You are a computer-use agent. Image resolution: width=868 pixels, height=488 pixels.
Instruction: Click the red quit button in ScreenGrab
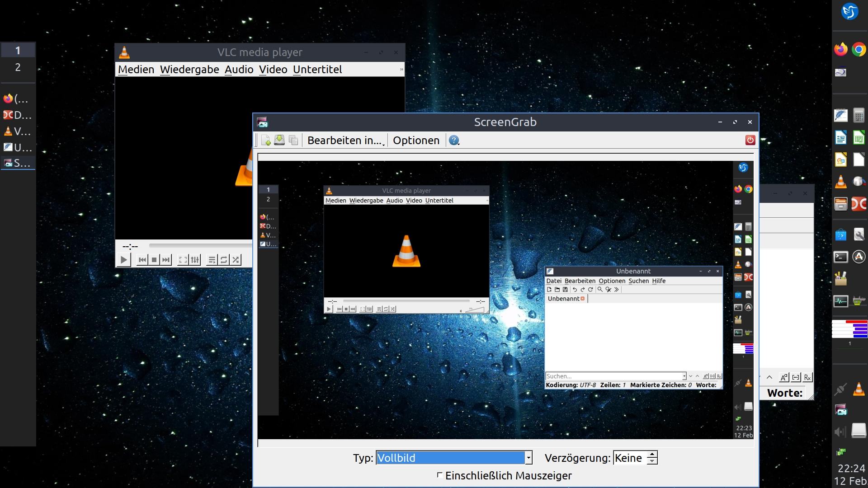click(750, 141)
